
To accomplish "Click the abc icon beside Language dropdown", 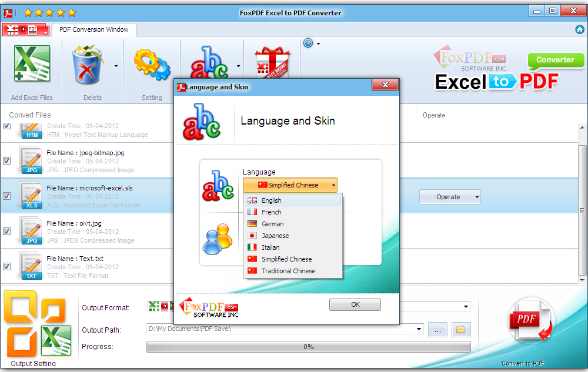I will pos(218,186).
